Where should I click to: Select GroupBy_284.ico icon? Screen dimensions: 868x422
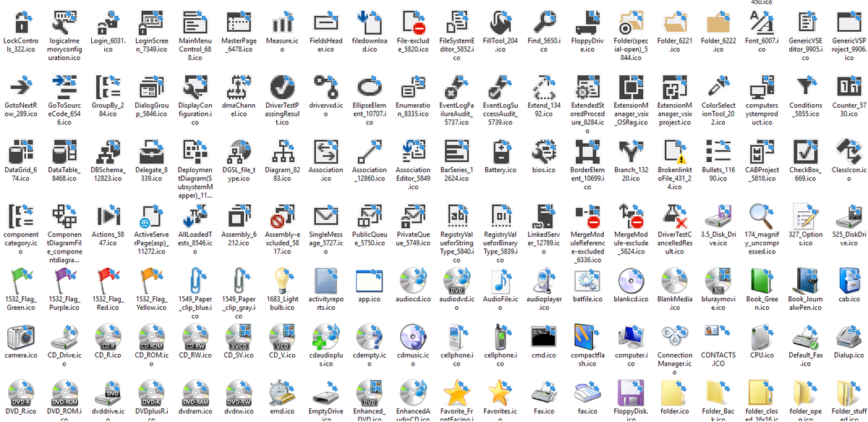click(108, 87)
